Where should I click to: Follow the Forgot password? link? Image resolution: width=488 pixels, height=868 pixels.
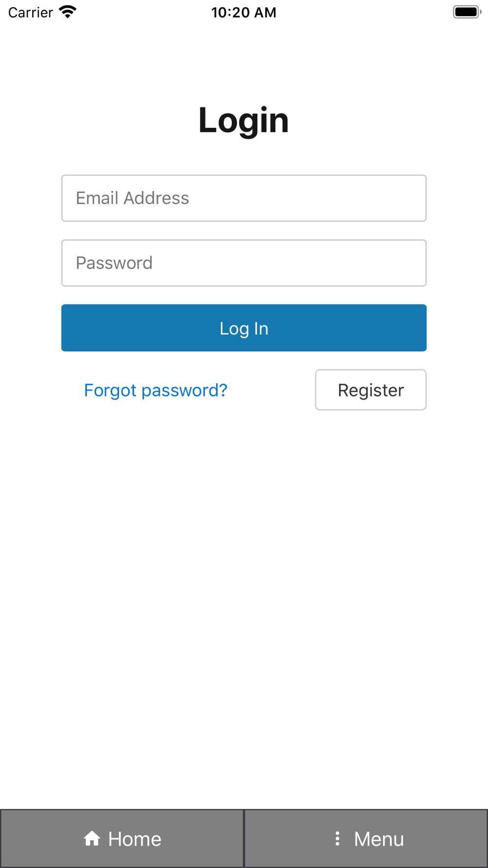click(x=156, y=390)
